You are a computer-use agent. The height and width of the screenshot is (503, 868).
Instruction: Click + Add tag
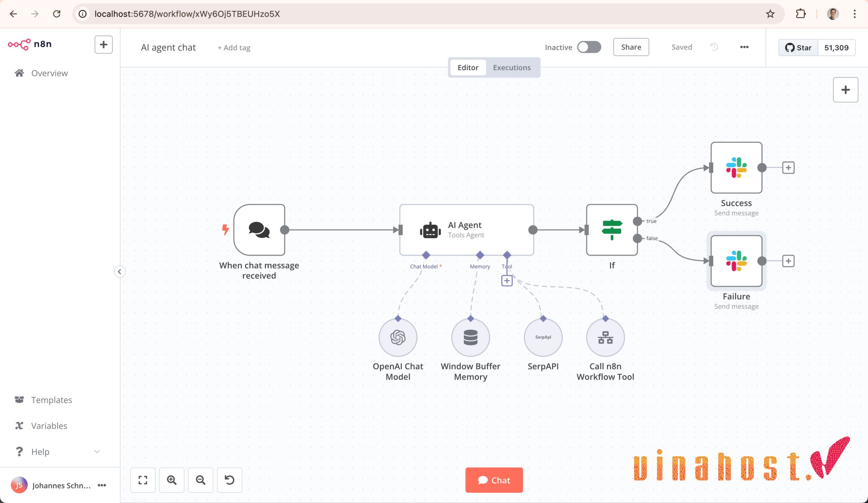click(x=234, y=47)
